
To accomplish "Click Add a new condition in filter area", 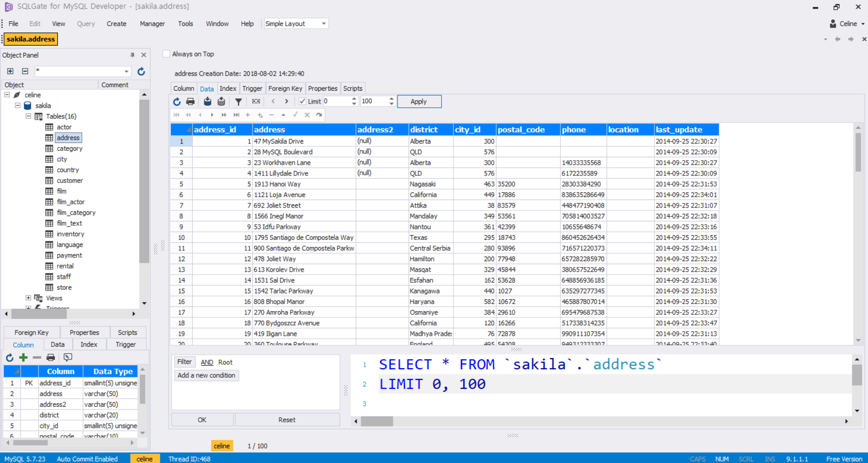I will [207, 375].
